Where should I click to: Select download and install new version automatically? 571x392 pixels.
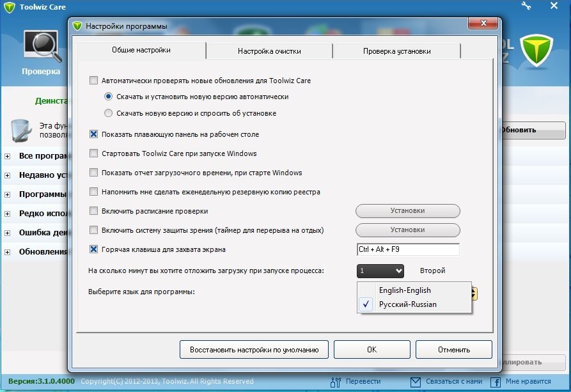[108, 97]
